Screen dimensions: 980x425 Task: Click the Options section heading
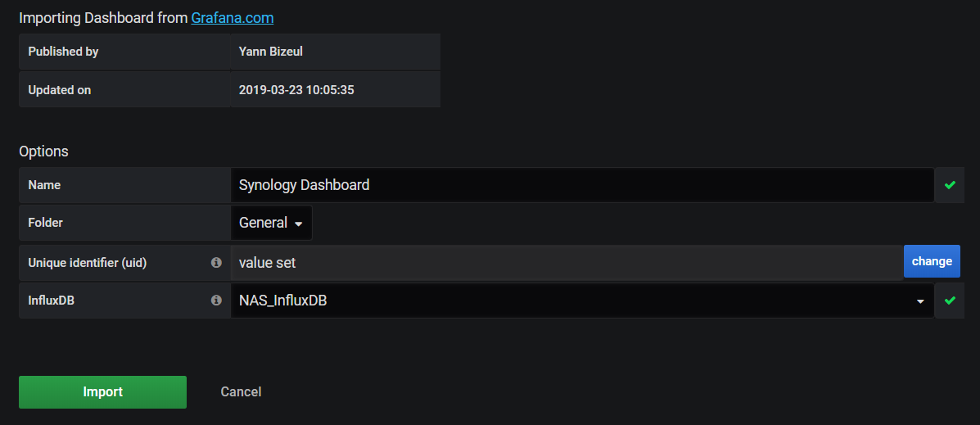pos(43,151)
